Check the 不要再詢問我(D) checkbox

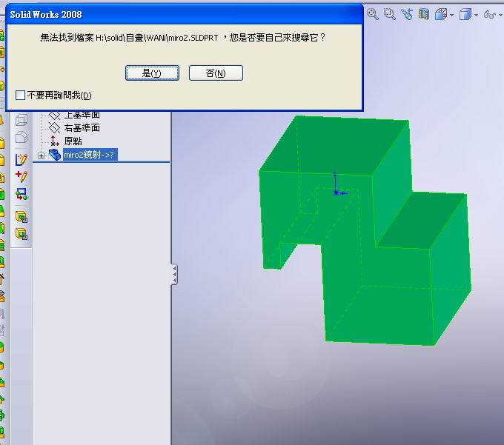click(x=20, y=95)
